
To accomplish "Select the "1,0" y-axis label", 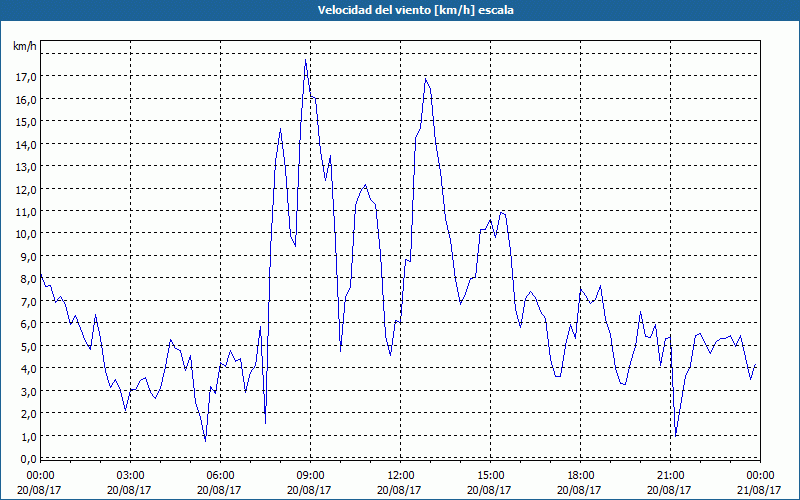I will [x=28, y=436].
